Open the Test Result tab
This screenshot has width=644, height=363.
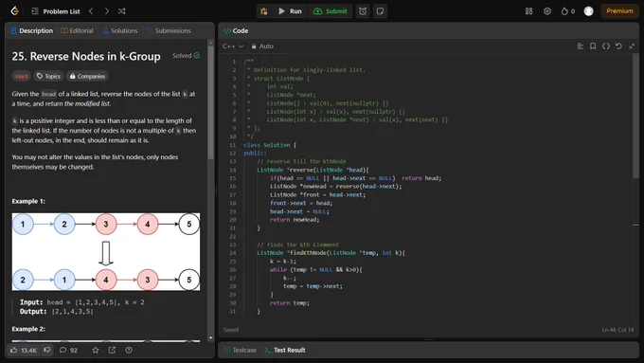(285, 351)
